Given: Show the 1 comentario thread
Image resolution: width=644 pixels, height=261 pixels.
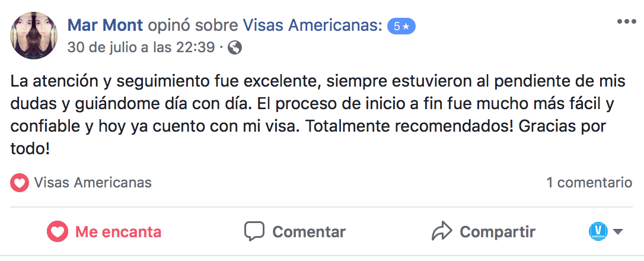Looking at the screenshot, I should tap(589, 183).
